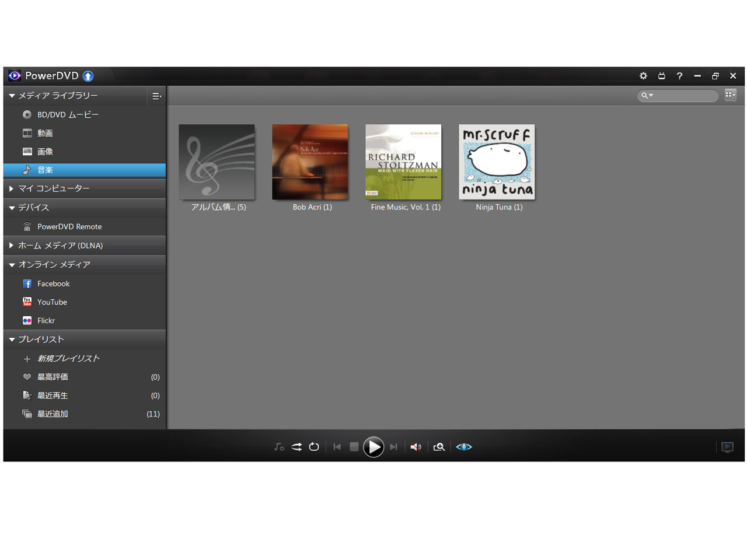The width and height of the screenshot is (747, 560).
Task: Open the Bob Acri album cover
Action: [x=310, y=162]
